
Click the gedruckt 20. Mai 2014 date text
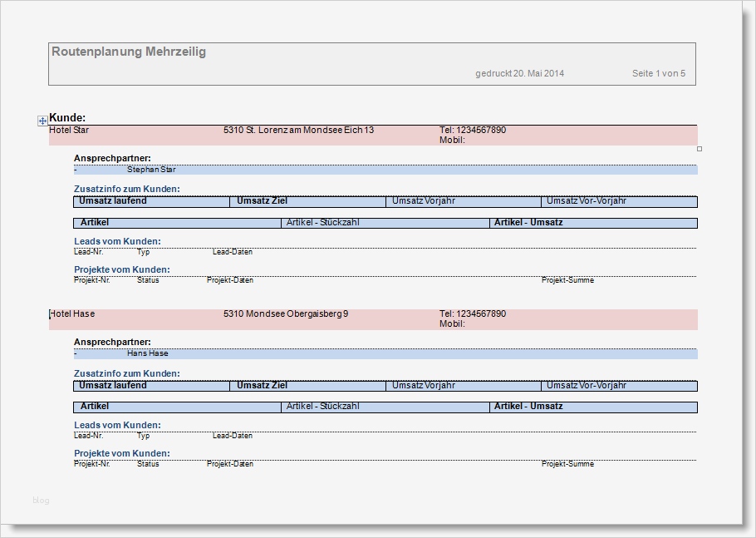point(518,73)
